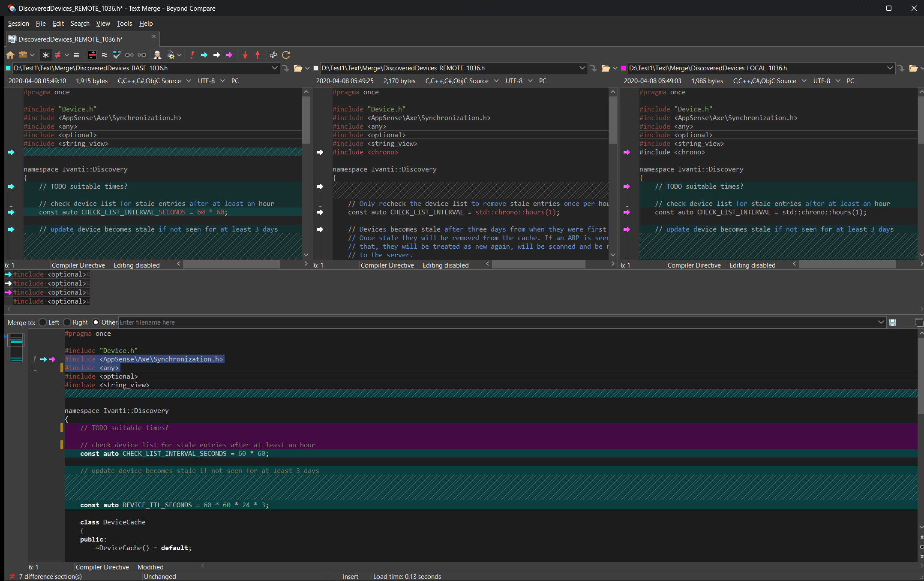The width and height of the screenshot is (924, 581).
Task: Click the REMOTE pane horizontal scrollbar
Action: coord(550,265)
